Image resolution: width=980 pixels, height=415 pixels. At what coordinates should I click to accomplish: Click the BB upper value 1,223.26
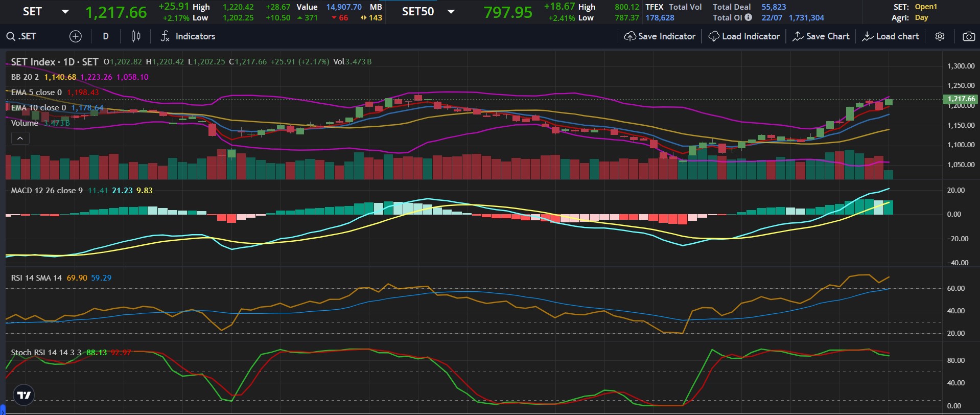(96, 77)
